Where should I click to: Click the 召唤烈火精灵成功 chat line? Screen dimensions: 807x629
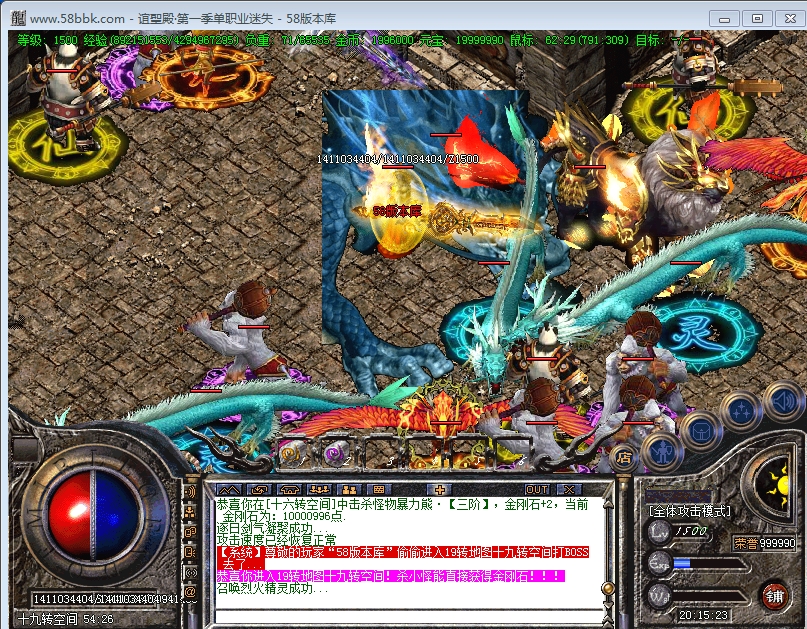pos(272,588)
